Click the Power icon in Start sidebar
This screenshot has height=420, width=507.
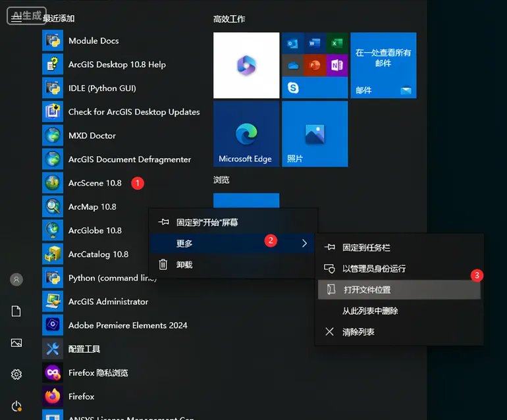[16, 406]
